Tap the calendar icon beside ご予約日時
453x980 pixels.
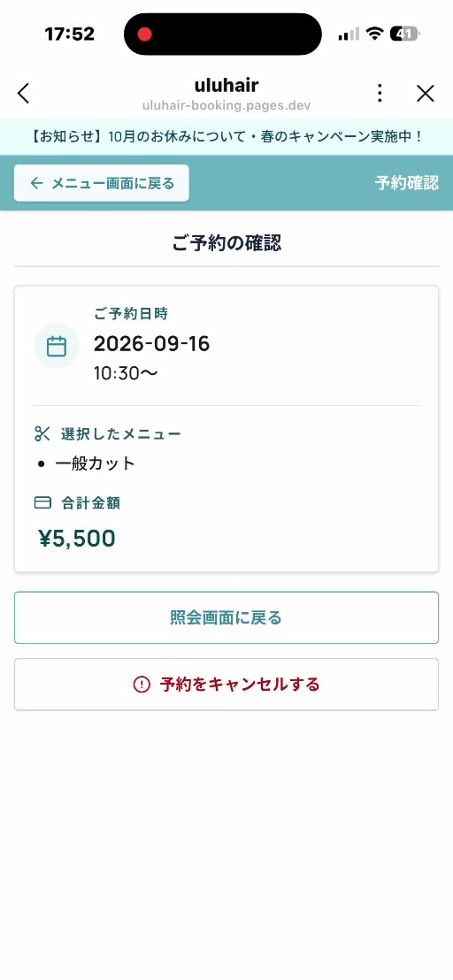point(57,346)
